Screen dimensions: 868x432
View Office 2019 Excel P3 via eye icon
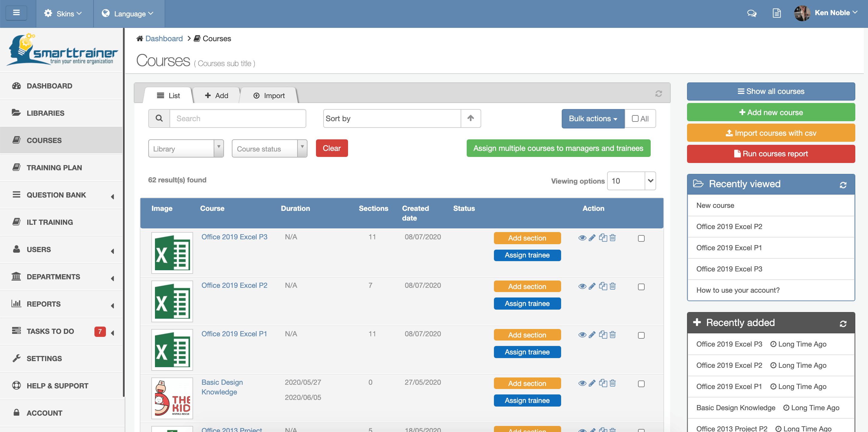point(582,238)
